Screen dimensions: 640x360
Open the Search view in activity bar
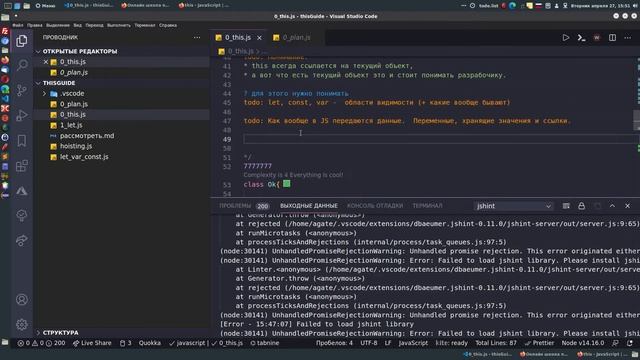pyautogui.click(x=22, y=65)
